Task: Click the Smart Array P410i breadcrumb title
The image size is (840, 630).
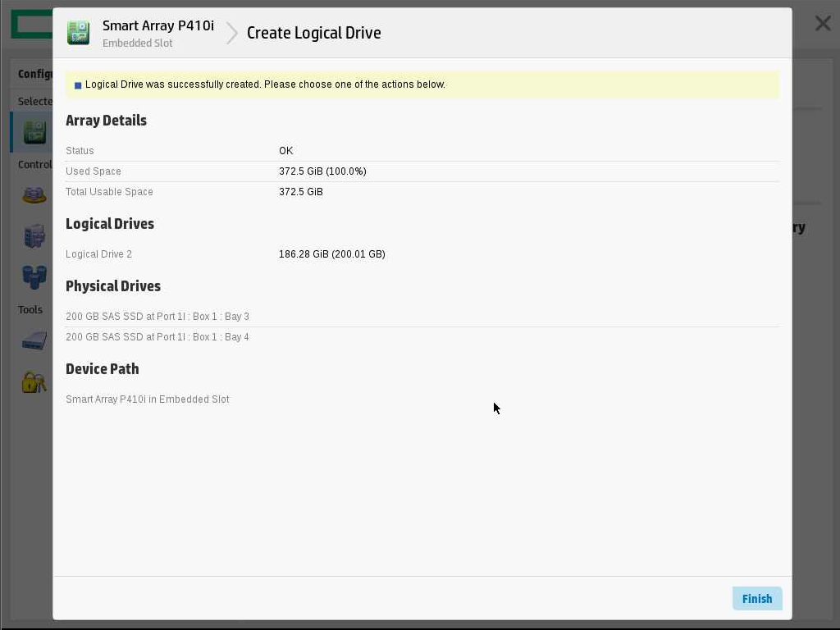Action: 158,25
